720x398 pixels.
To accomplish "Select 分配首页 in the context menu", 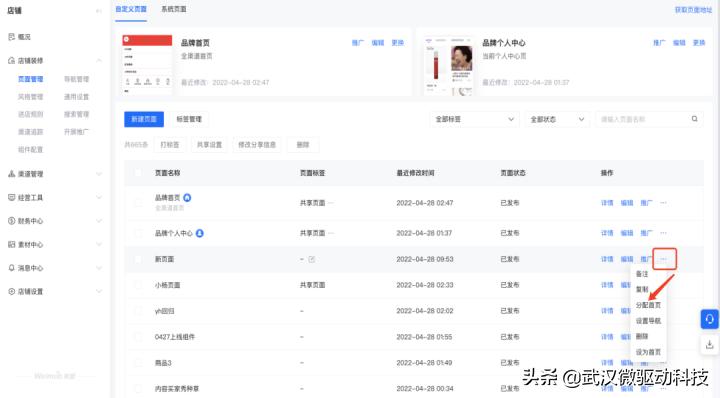I will coord(648,305).
